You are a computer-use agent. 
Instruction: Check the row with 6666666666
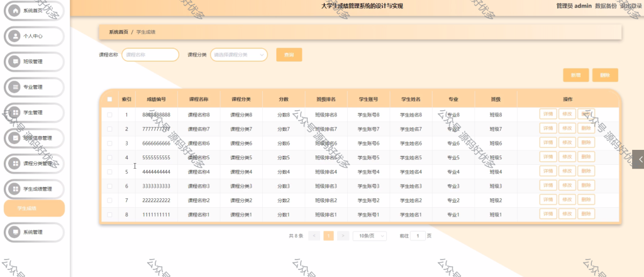[x=109, y=144]
